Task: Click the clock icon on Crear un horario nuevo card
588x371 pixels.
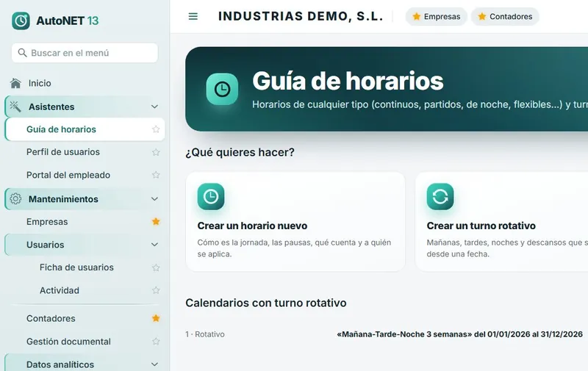Action: (211, 196)
